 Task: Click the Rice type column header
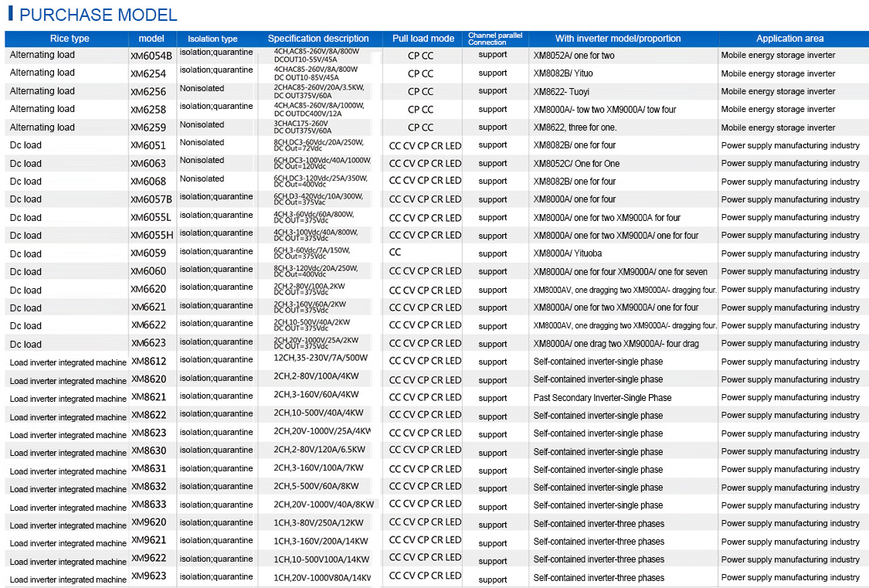click(70, 39)
